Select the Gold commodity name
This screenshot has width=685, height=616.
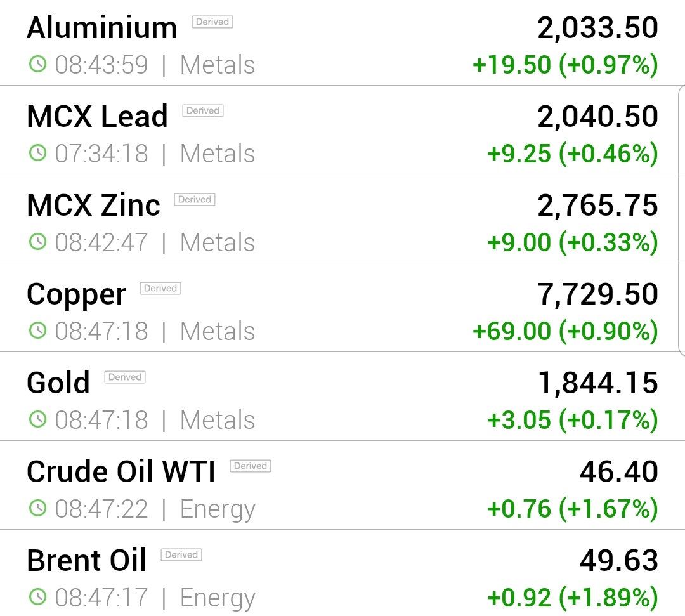pos(58,383)
